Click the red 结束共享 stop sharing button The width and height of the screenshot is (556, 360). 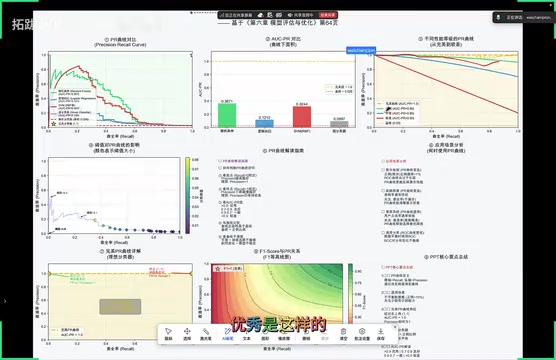[328, 15]
